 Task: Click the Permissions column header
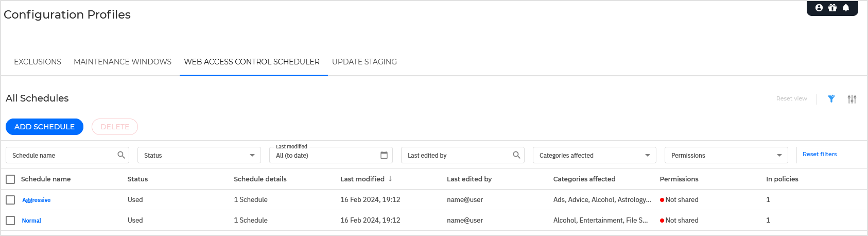click(679, 179)
